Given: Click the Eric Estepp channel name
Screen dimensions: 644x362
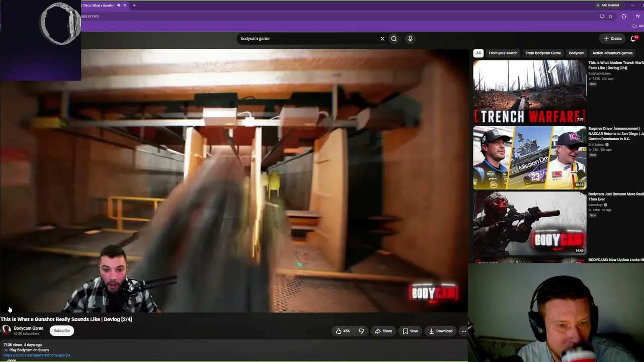Looking at the screenshot, I should tap(596, 145).
